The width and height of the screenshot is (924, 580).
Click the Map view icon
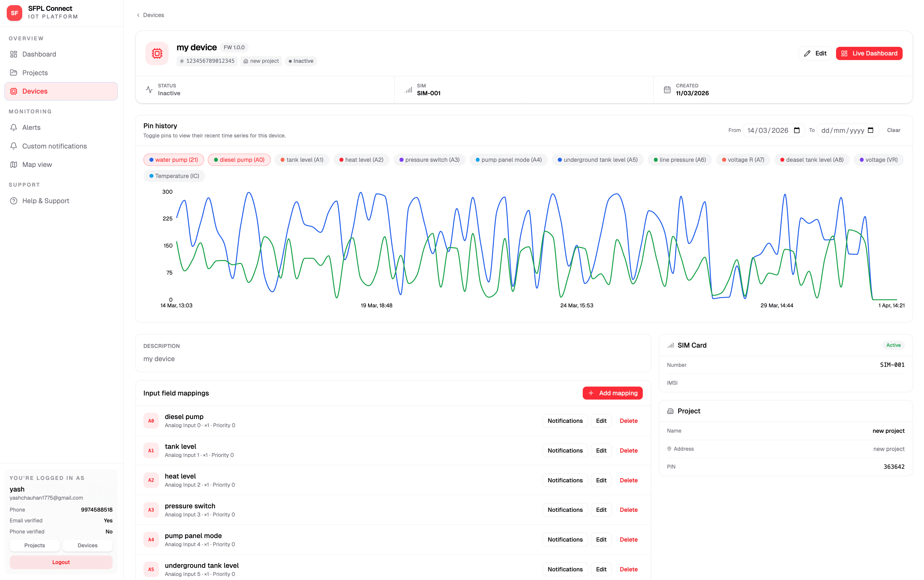(14, 164)
